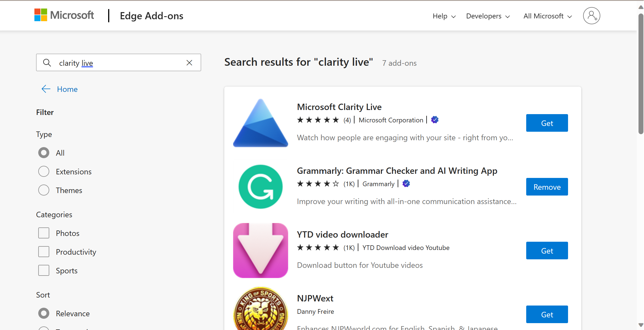Click the Microsoft logo icon top left
This screenshot has width=644, height=330.
click(x=42, y=16)
